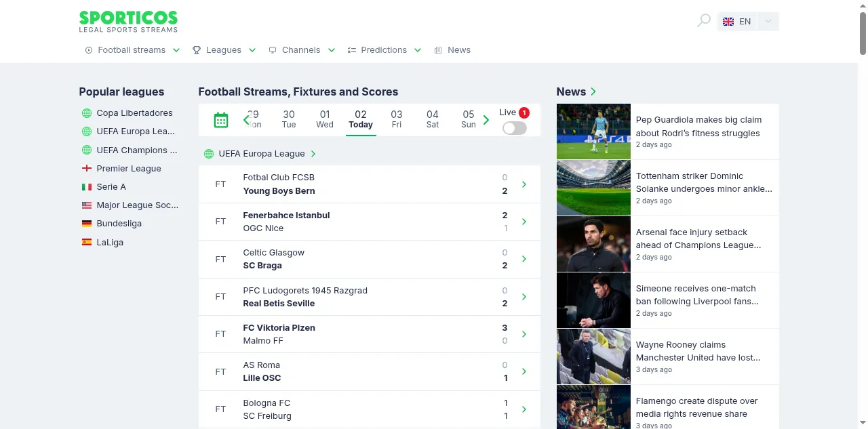Screen dimensions: 868x429
Task: Click the arrow beside News heading
Action: [593, 91]
